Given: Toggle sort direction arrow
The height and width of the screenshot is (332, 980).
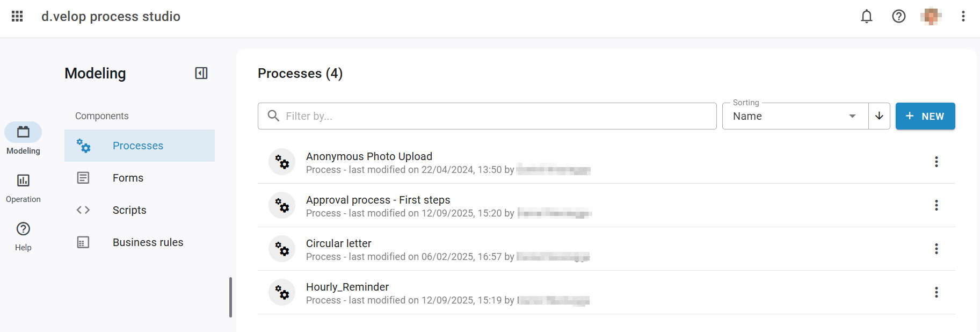Looking at the screenshot, I should click(x=879, y=116).
